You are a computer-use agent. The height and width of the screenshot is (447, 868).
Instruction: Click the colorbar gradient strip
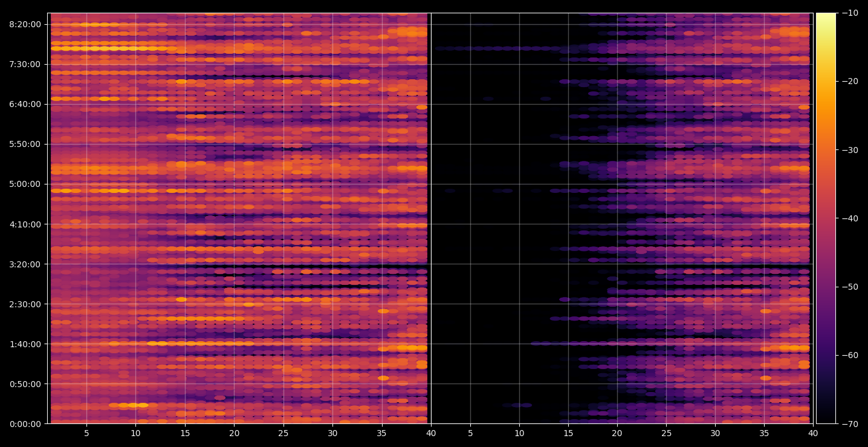pyautogui.click(x=826, y=218)
